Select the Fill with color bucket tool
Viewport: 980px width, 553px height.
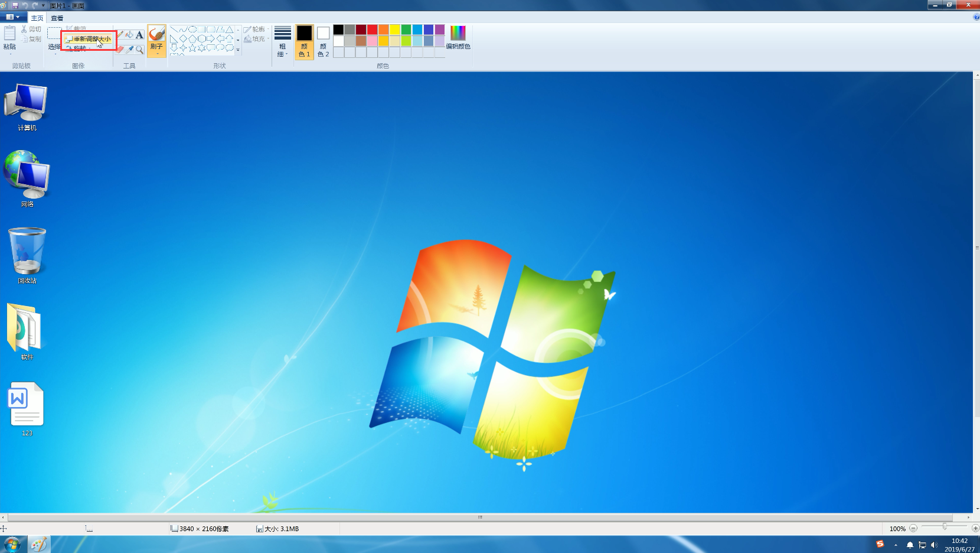(129, 34)
